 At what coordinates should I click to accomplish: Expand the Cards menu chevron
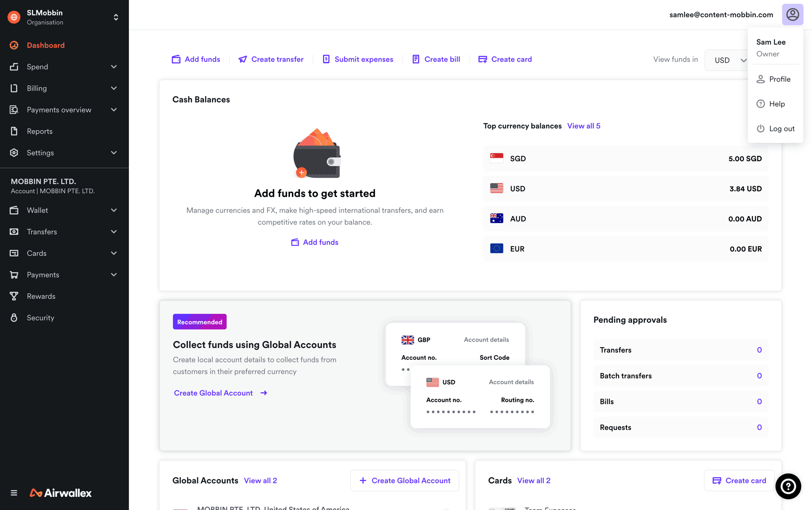114,253
